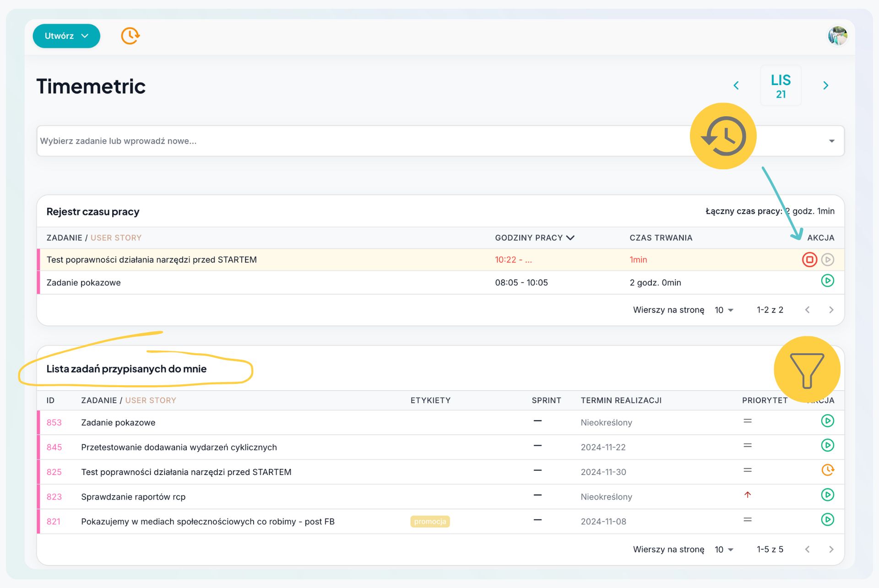Go to previous day with left chevron

[x=736, y=86]
